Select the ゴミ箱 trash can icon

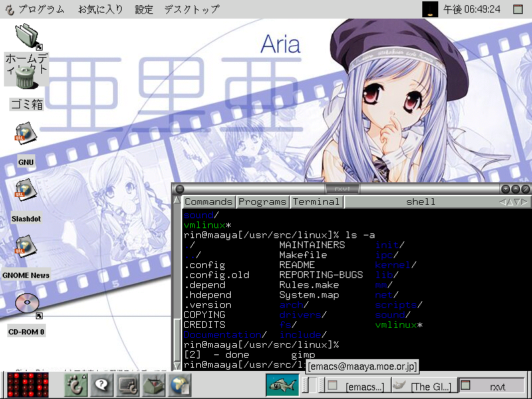click(25, 77)
